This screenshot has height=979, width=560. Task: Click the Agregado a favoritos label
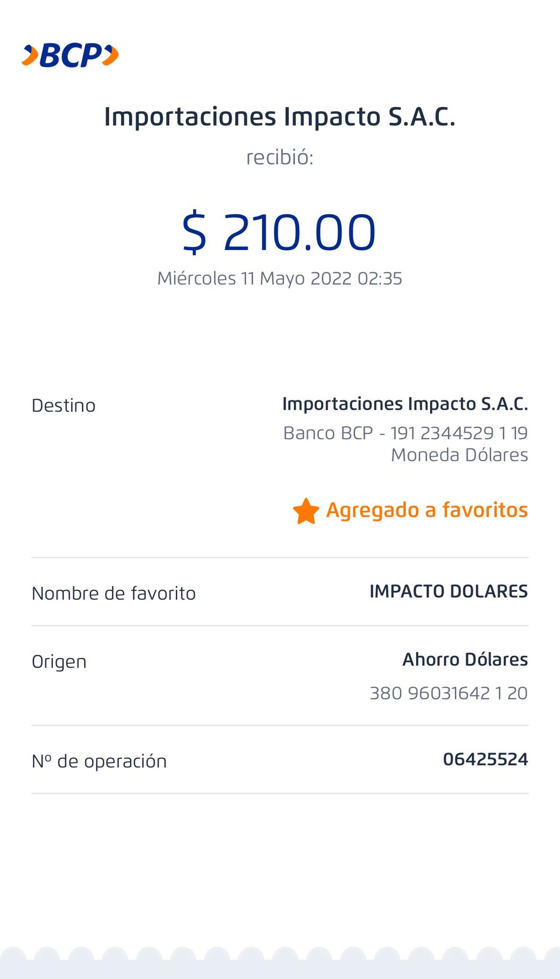click(427, 510)
